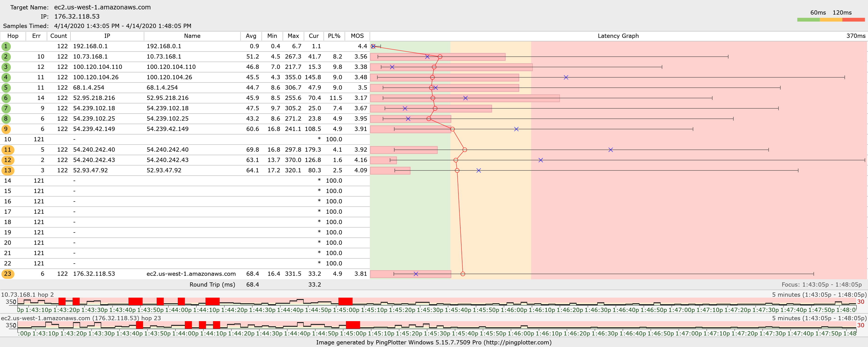Select IP cell 52.93.47.92
This screenshot has height=347, width=868.
tap(90, 170)
